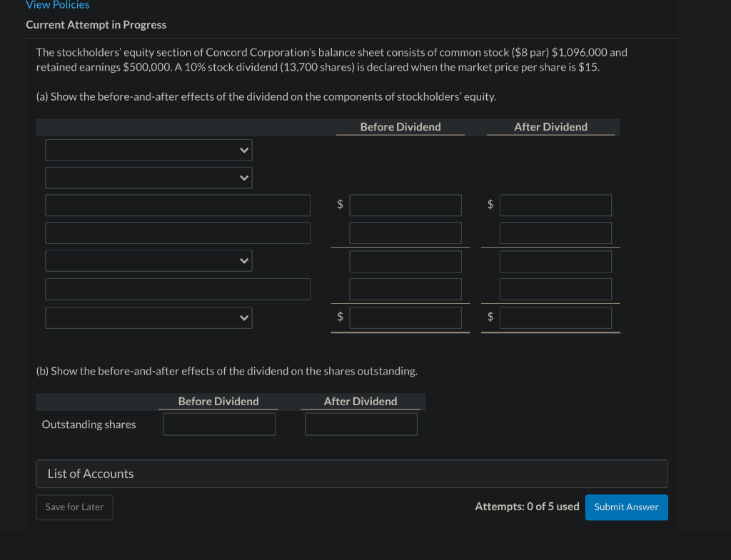Open the bottom total-row account dropdown

(x=148, y=317)
